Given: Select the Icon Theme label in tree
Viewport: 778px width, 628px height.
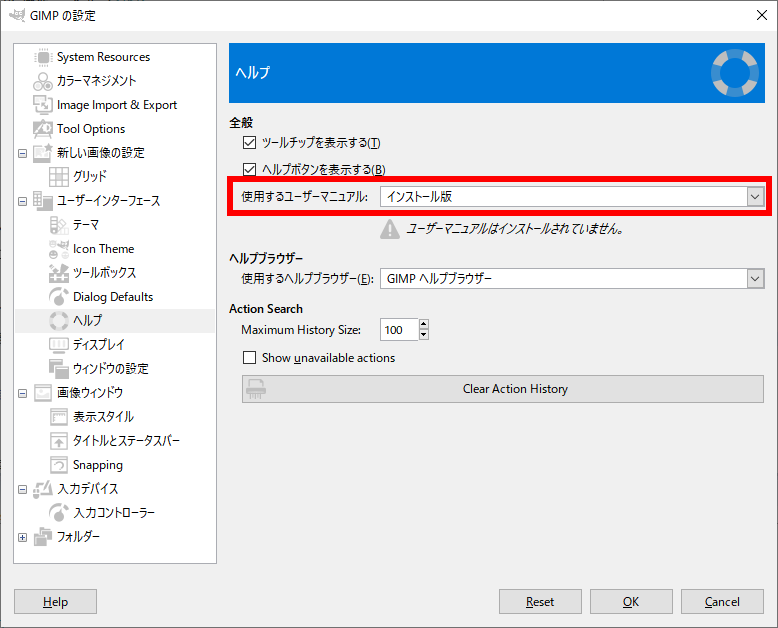Looking at the screenshot, I should pyautogui.click(x=103, y=249).
